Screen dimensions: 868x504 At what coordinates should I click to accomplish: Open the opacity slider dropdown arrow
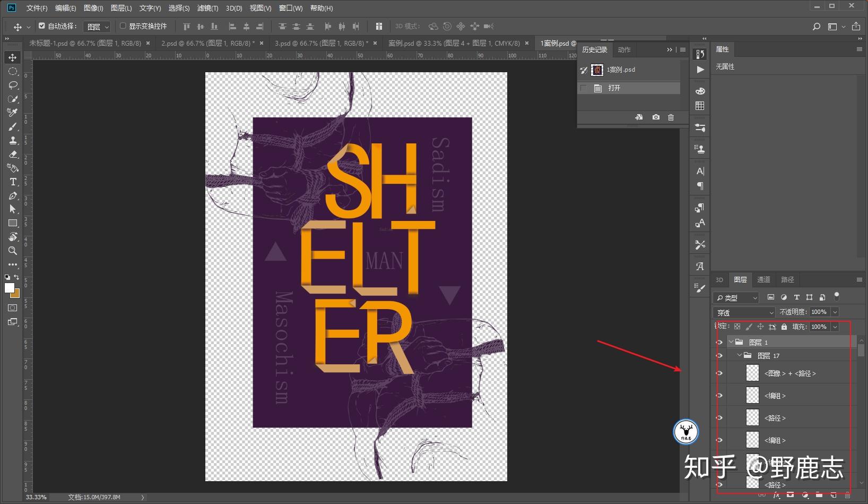pyautogui.click(x=835, y=312)
